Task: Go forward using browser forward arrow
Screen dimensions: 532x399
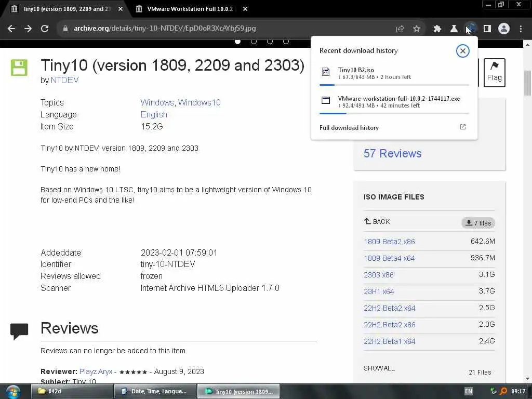Action: point(28,29)
